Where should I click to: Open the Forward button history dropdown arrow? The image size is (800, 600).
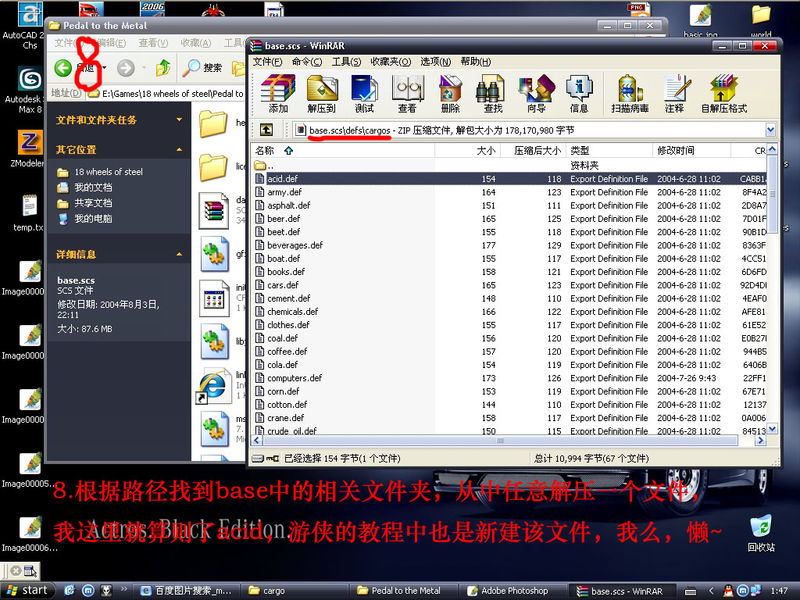(144, 67)
